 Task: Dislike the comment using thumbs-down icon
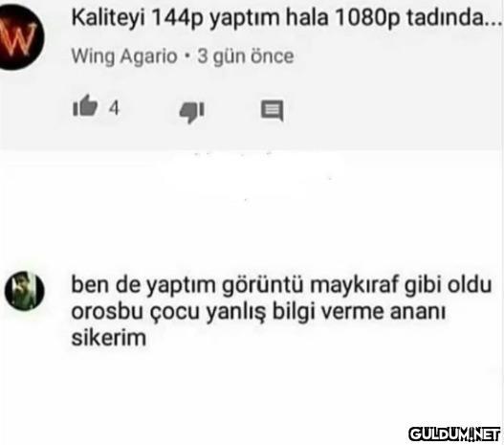(192, 112)
